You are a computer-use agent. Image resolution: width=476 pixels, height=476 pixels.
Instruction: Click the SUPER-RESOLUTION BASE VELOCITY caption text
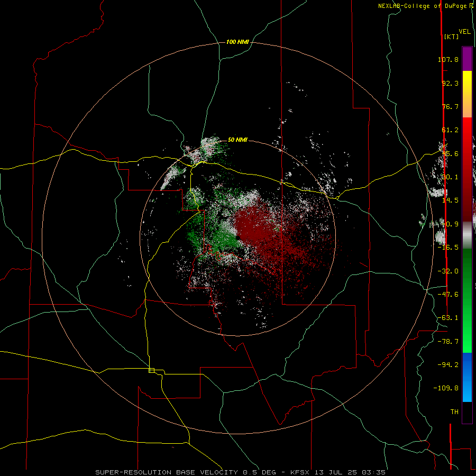(x=168, y=472)
